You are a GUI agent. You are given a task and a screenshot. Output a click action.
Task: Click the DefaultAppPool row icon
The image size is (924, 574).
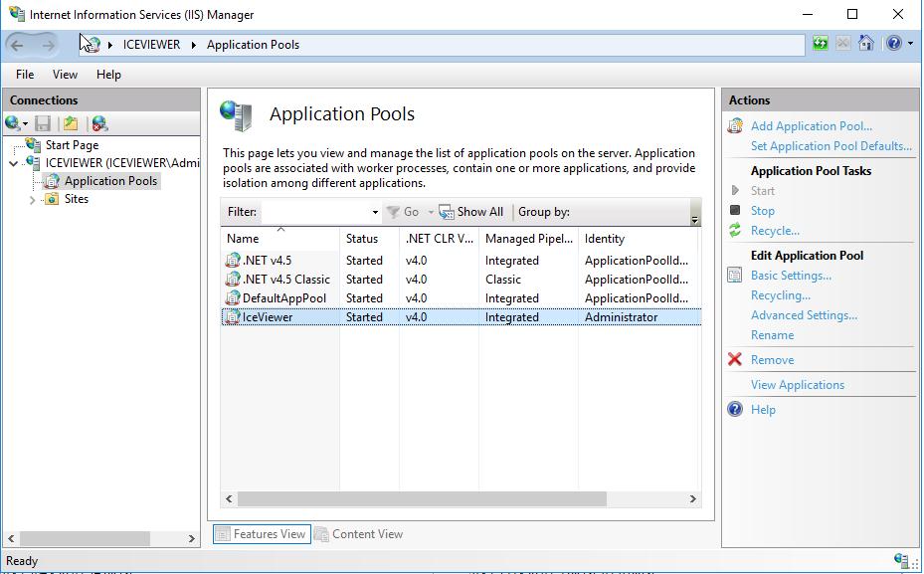point(233,297)
